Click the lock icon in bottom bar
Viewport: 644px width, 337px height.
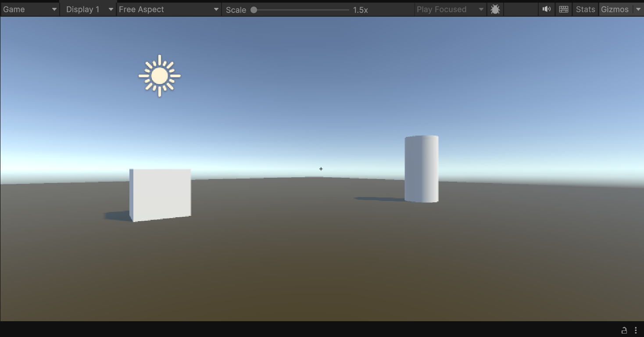click(624, 330)
